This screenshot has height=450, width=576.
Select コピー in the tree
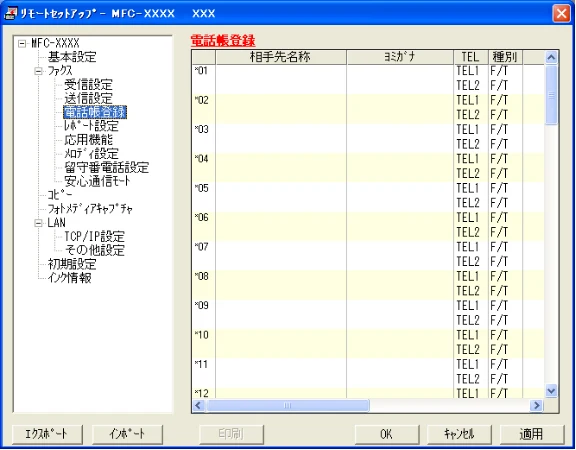click(x=60, y=195)
